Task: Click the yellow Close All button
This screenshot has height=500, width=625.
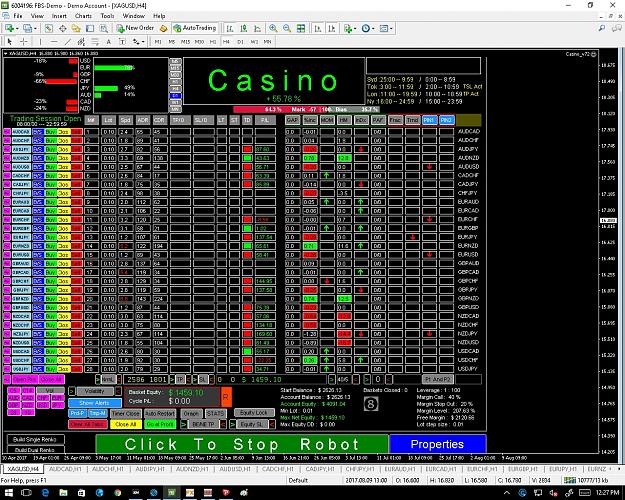Action: pos(126,424)
